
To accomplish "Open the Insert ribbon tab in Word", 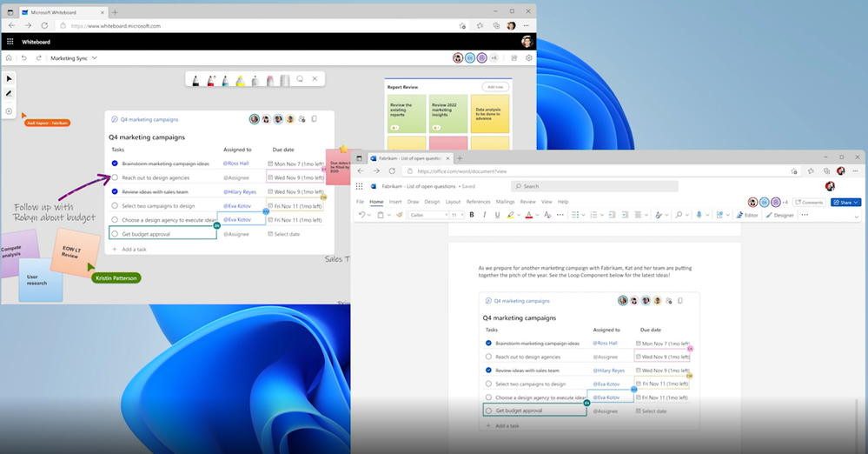I will (x=395, y=202).
